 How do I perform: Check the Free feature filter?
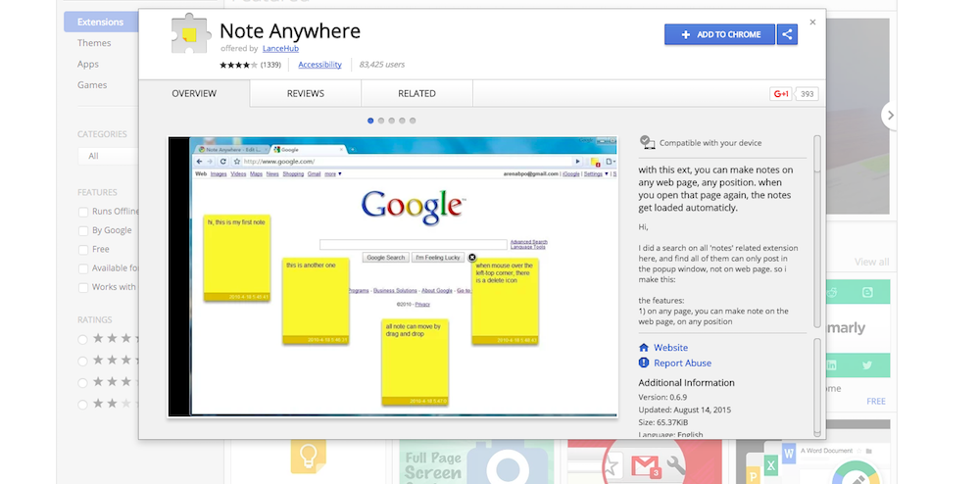(83, 250)
